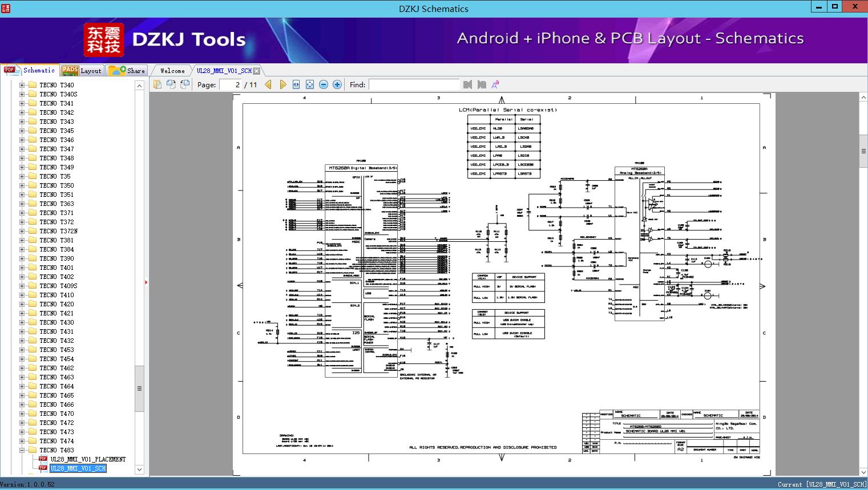The height and width of the screenshot is (490, 868).
Task: Close the UL28_MMI_V01_SCH tab
Action: 256,71
